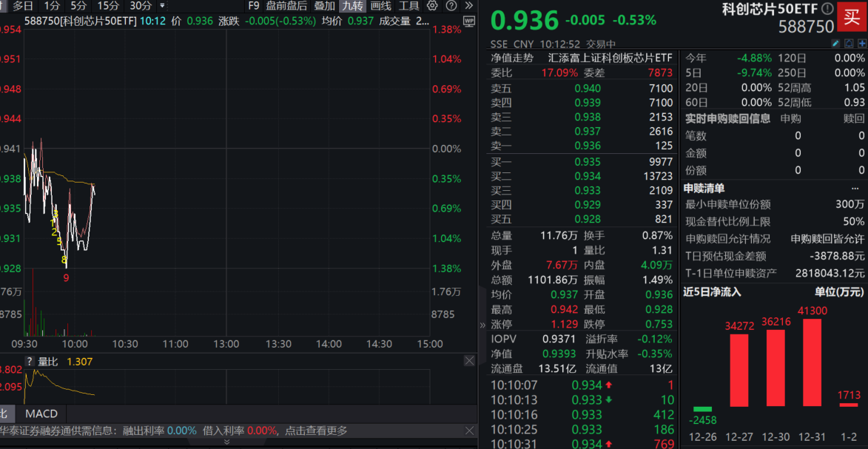Open the 工具 menu in the toolbar
The height and width of the screenshot is (449, 868).
coord(408,6)
